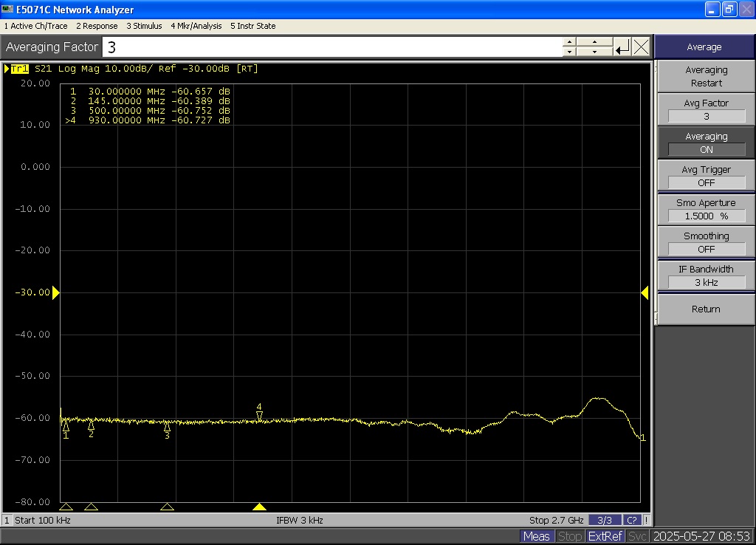Click the Return softkey
756x545 pixels.
(x=706, y=309)
